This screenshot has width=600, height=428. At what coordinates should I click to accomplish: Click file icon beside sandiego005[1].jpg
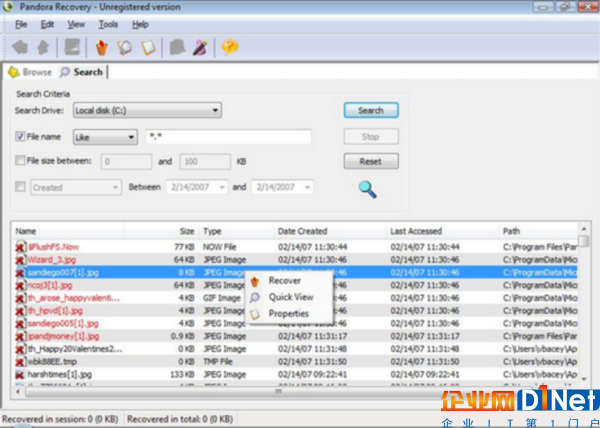[x=20, y=324]
